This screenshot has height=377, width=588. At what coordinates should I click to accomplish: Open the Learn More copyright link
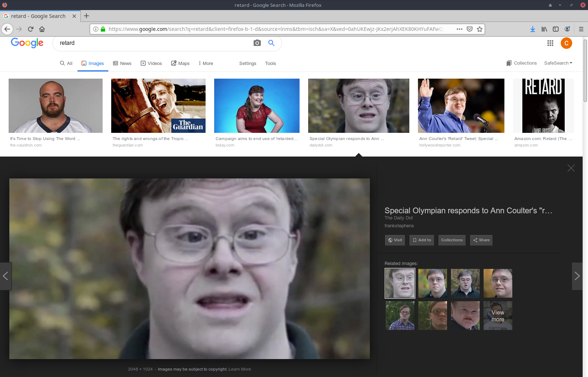240,369
